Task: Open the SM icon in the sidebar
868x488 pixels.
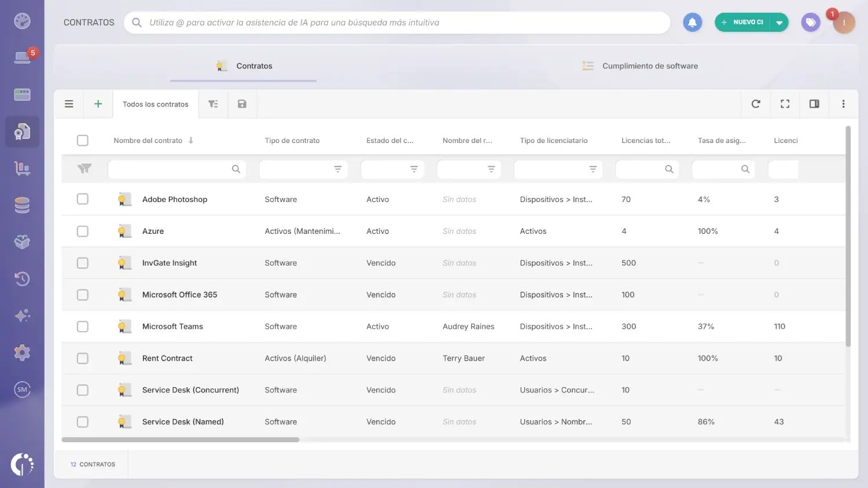Action: click(22, 390)
